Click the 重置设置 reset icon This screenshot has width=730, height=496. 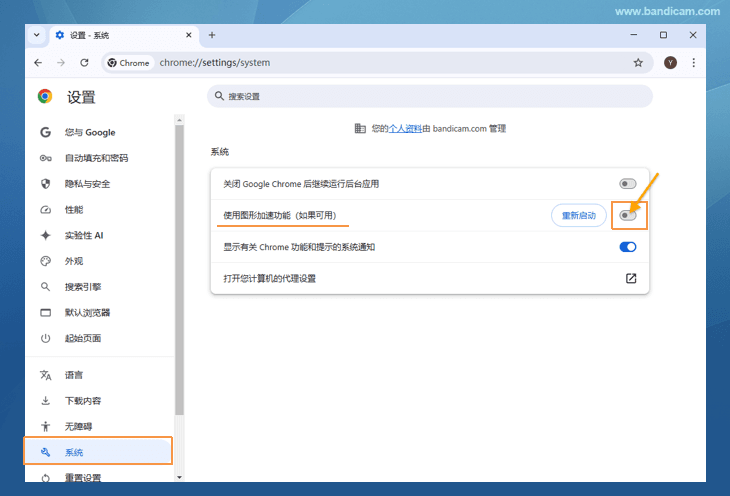pos(45,477)
